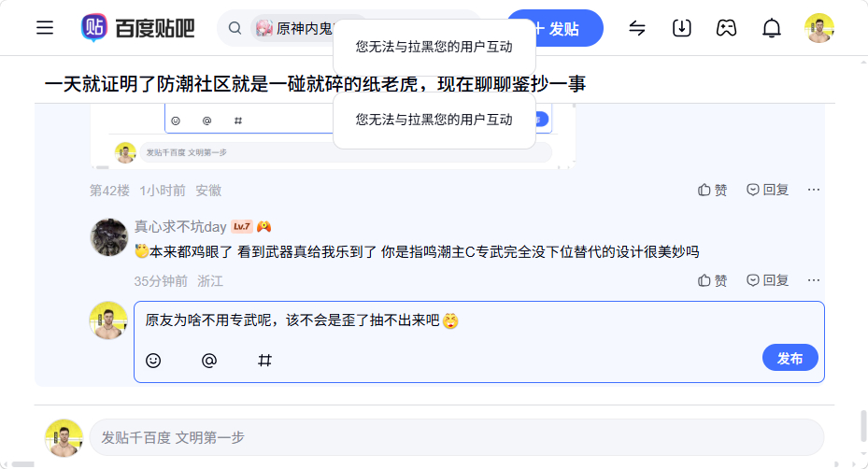Screen dimensions: 868x469
Task: Open the swap arrows icon in header
Action: (637, 28)
